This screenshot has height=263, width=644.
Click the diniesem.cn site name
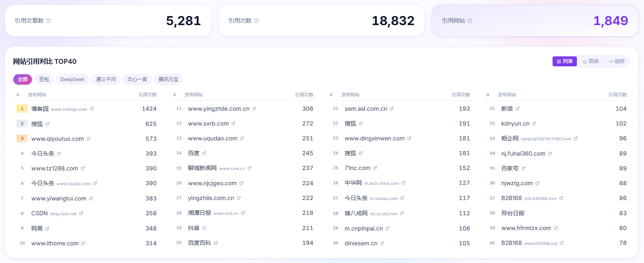(x=361, y=243)
